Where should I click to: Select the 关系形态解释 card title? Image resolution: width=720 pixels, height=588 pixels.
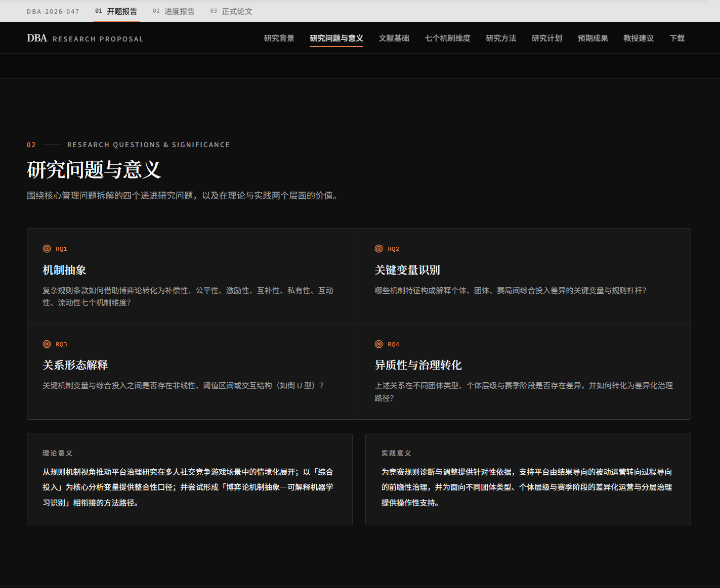(75, 365)
